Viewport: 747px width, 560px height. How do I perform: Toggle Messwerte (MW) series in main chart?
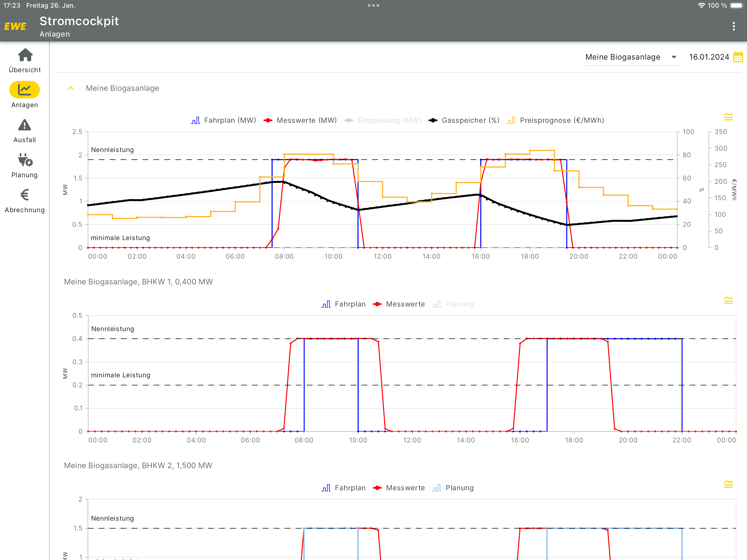tap(300, 121)
